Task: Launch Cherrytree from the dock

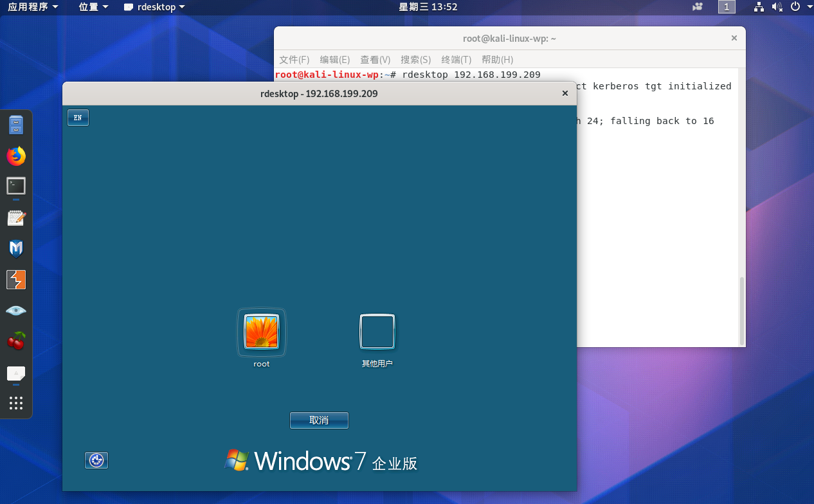Action: (x=16, y=341)
